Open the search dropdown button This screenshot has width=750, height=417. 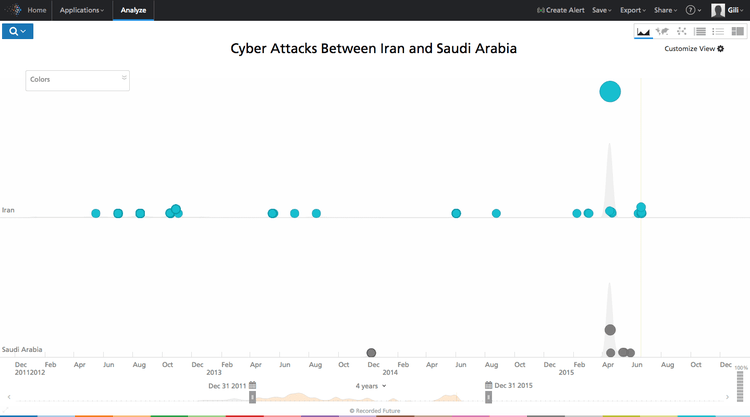[19, 31]
